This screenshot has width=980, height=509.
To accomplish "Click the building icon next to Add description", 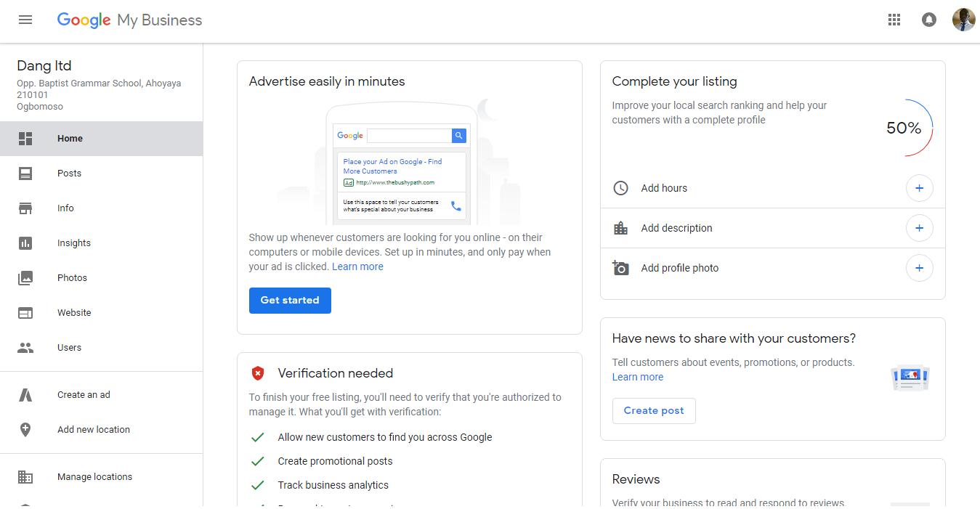I will click(620, 228).
